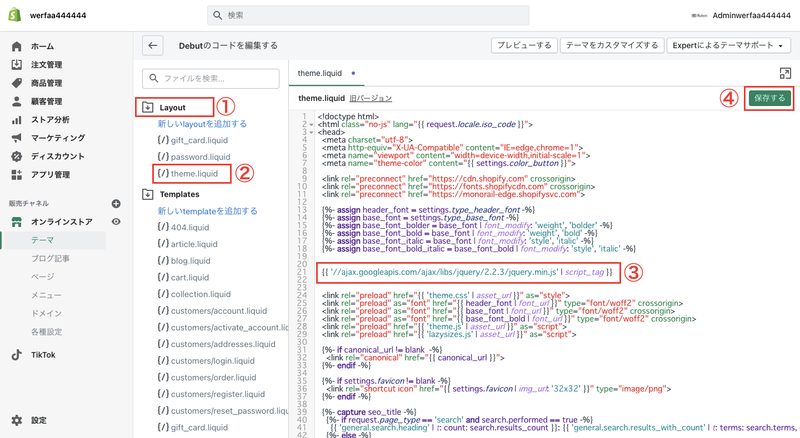Open customers/order.liquid file

tap(207, 377)
